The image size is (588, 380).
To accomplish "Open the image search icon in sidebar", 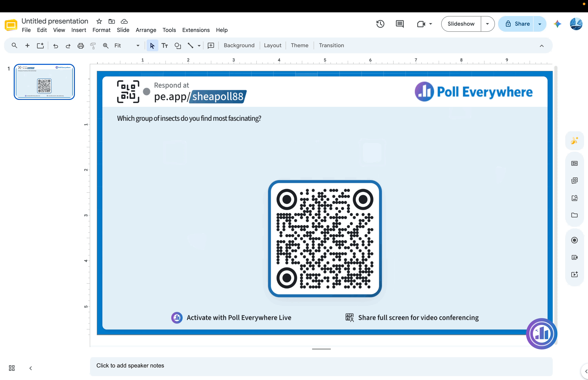I will tap(574, 198).
